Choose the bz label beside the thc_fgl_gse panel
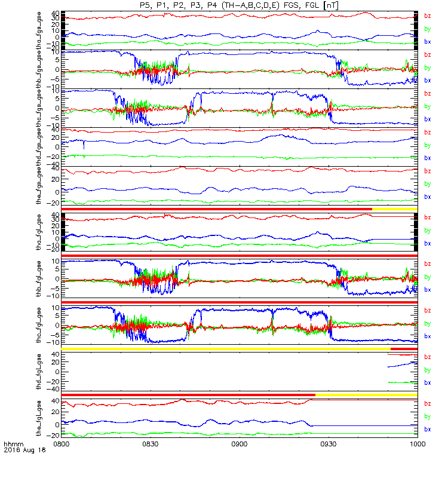 [x=428, y=311]
